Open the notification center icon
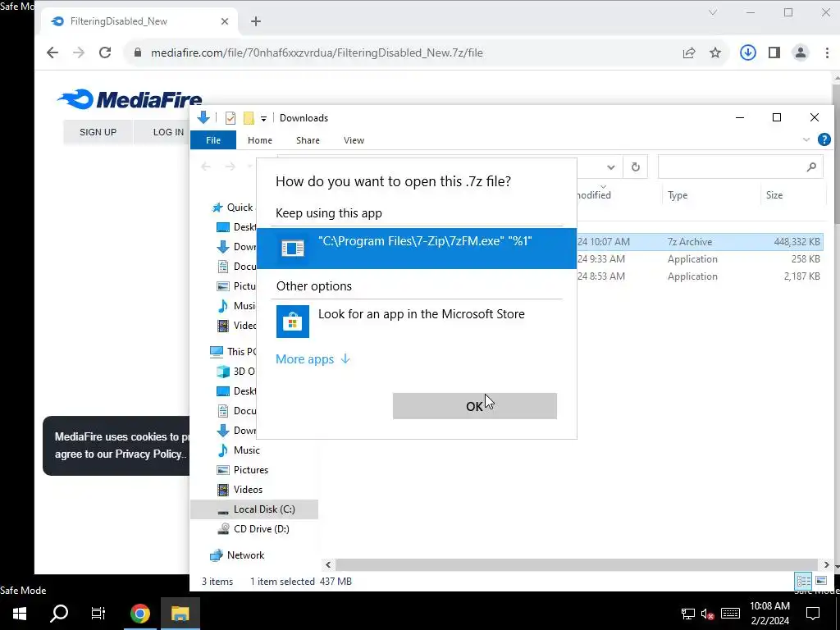 tap(813, 614)
